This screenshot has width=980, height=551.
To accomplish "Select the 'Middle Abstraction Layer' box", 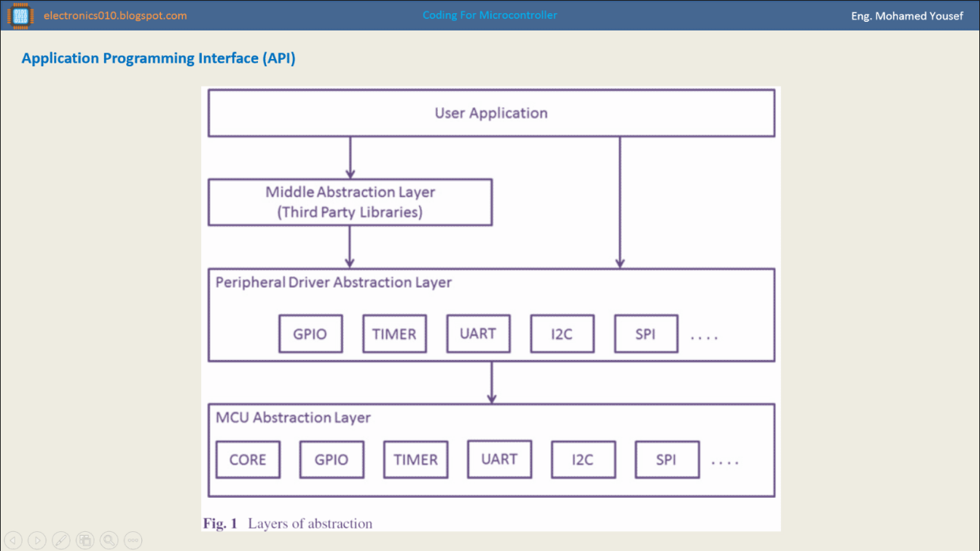I will click(350, 202).
